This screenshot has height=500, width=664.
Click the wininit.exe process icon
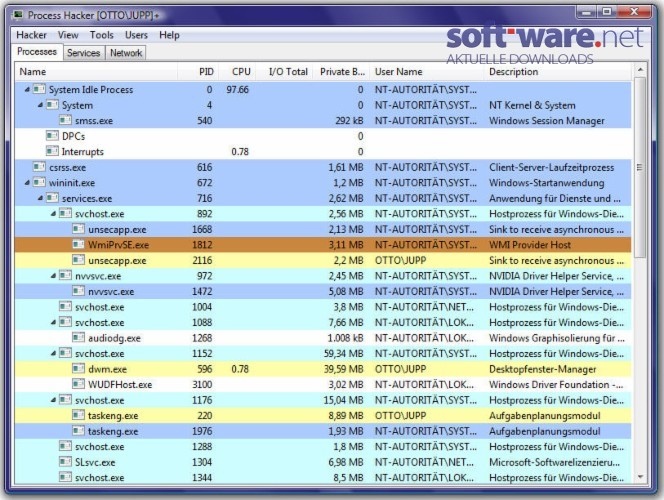(x=39, y=182)
